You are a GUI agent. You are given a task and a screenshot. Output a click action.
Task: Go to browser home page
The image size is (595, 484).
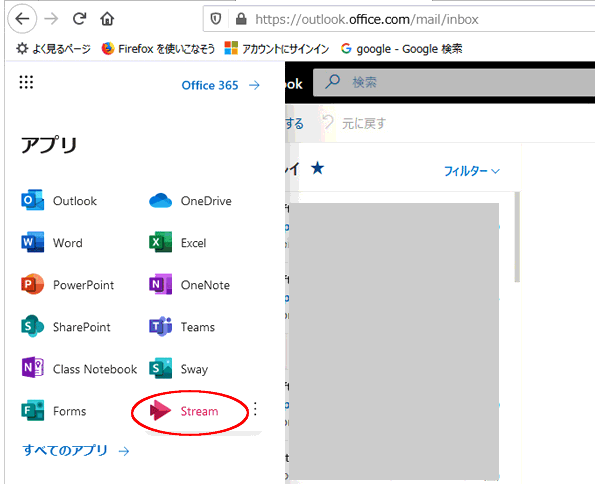coord(107,19)
